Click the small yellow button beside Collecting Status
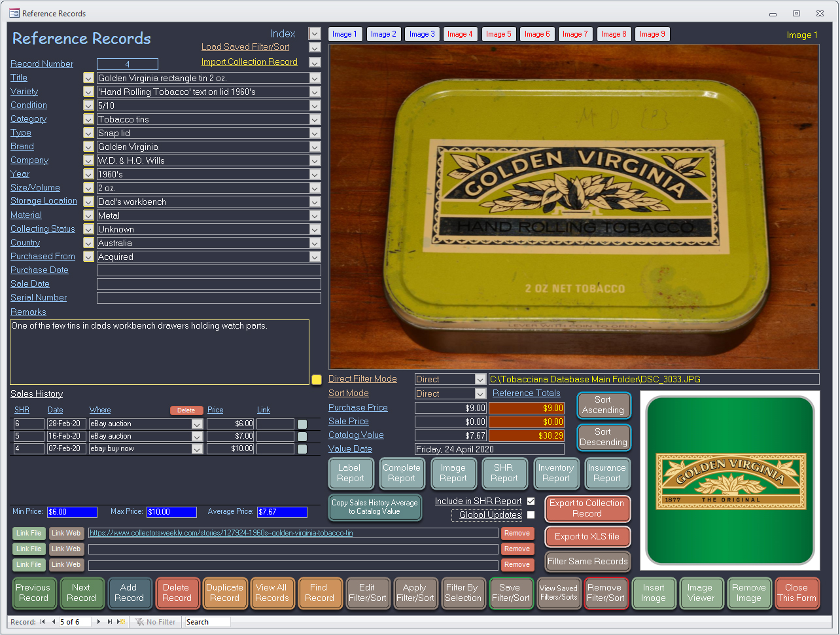Screen dimensions: 840x635 (88, 229)
